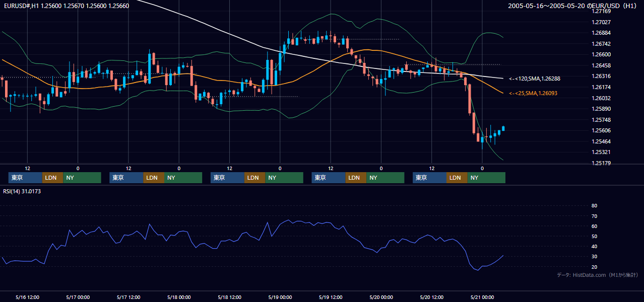Click the RSI scale level 80

(594, 206)
